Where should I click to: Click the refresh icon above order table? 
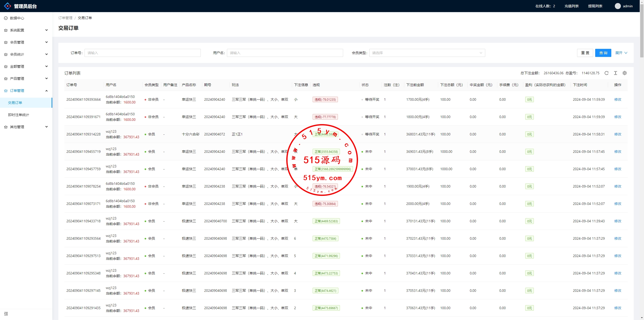point(607,73)
